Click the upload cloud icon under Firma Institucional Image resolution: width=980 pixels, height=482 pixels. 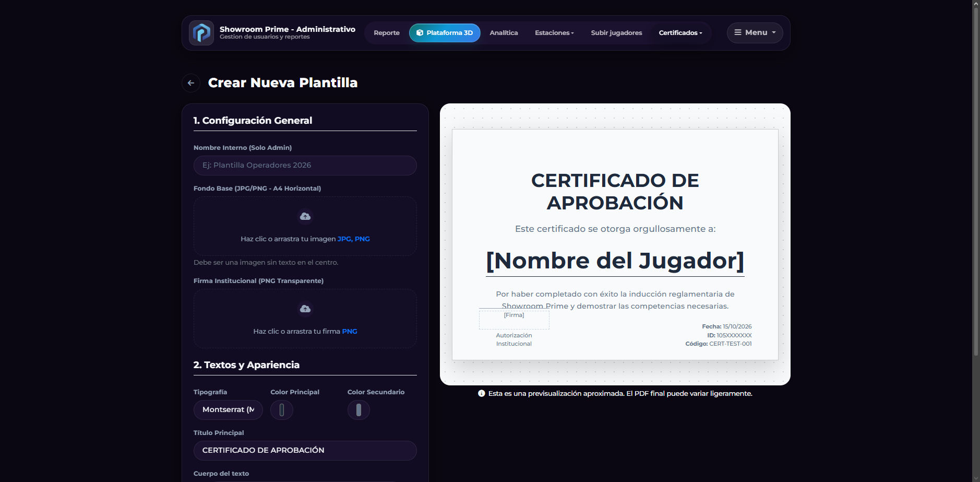(x=305, y=309)
